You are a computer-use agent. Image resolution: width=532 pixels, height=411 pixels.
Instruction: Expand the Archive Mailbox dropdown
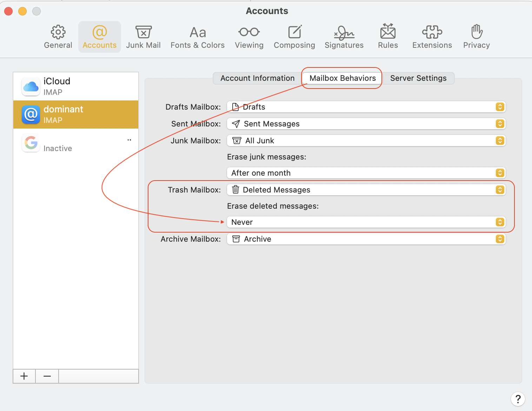pyautogui.click(x=366, y=239)
